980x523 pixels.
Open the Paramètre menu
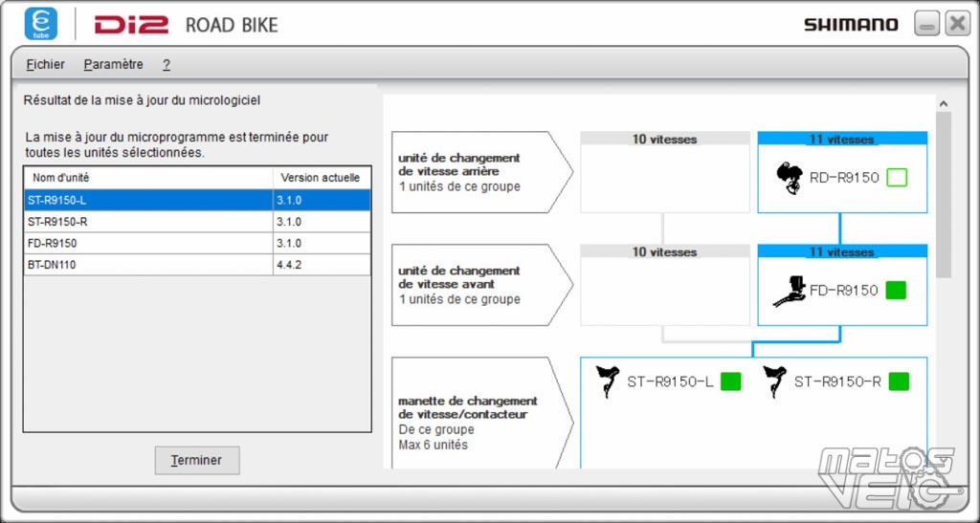tap(113, 64)
